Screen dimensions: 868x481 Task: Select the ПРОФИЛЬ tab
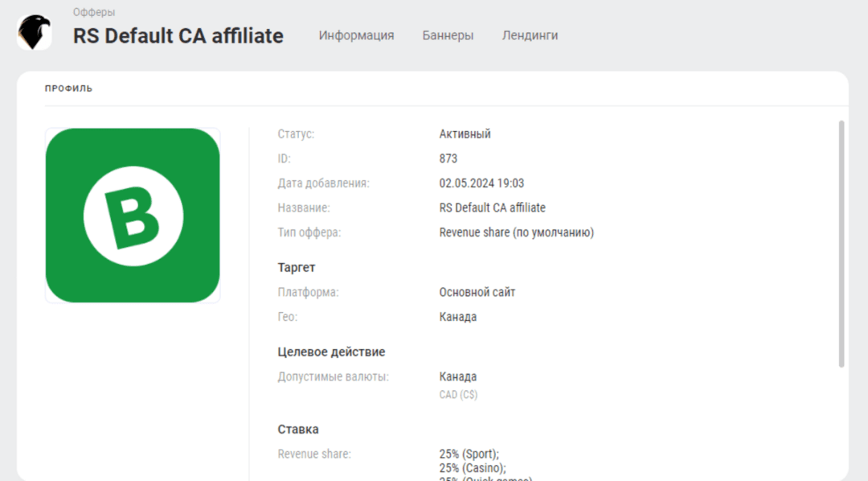pyautogui.click(x=68, y=89)
